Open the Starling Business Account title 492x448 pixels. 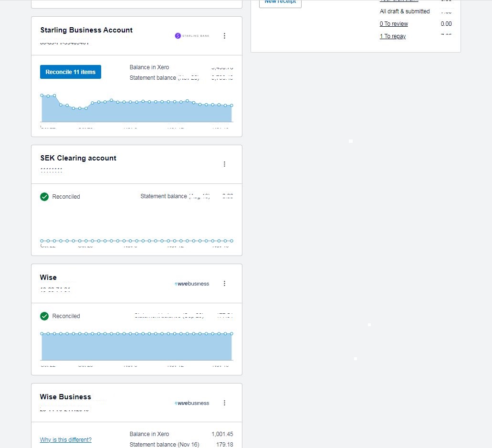click(x=86, y=30)
